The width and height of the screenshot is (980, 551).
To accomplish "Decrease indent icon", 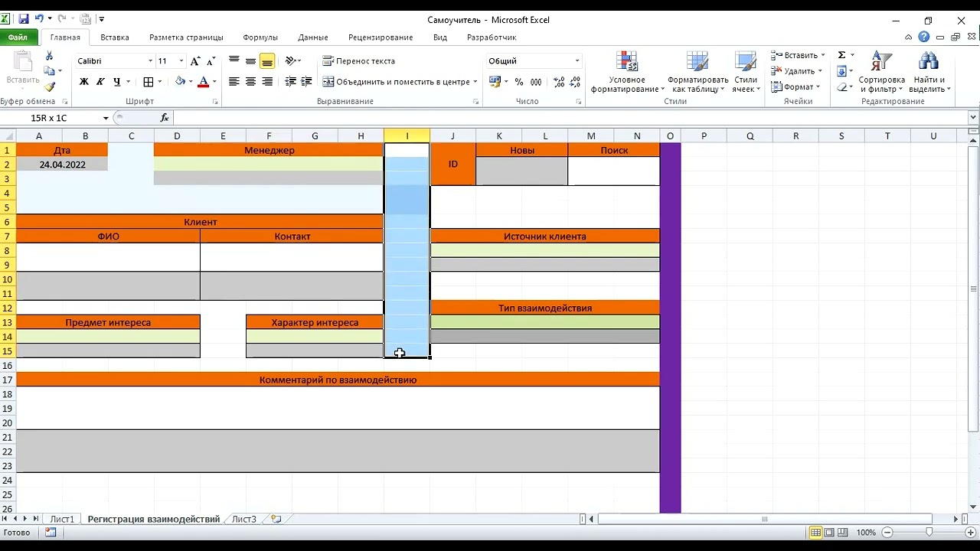I will [291, 82].
